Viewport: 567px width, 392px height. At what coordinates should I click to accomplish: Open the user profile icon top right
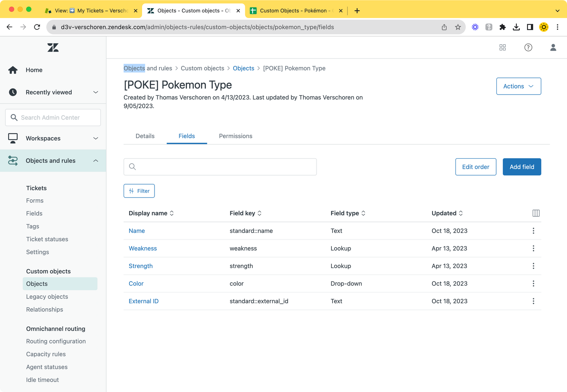point(553,47)
